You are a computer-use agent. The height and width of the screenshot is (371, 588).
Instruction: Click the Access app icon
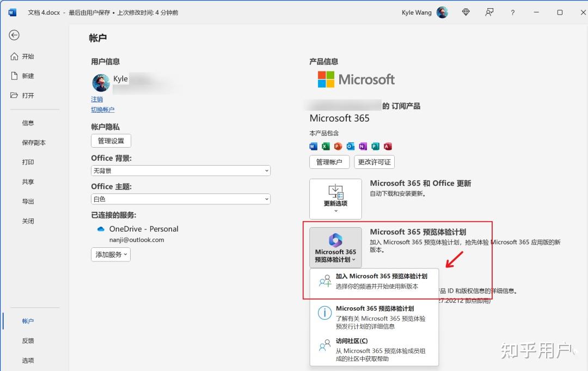388,147
